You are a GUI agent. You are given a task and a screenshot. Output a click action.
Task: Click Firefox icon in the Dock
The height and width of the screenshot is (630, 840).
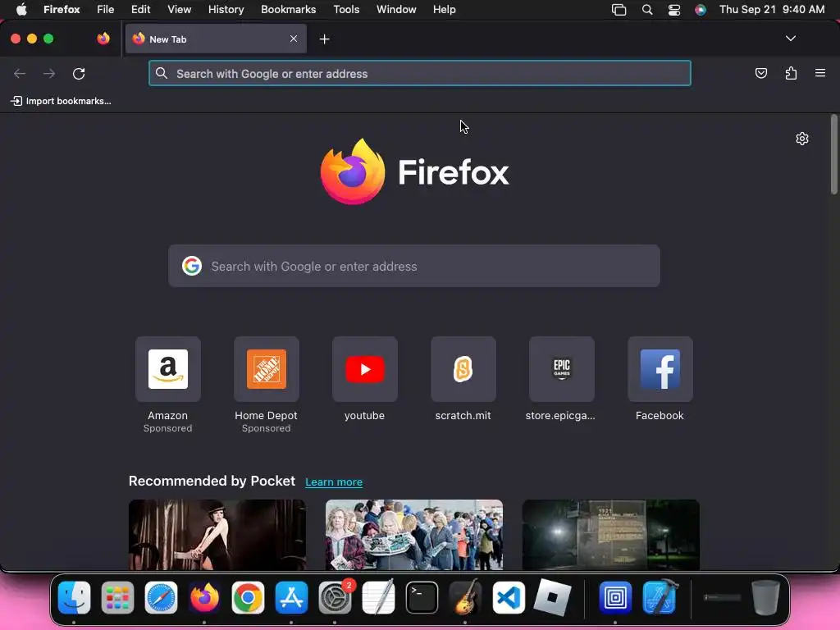click(x=204, y=597)
